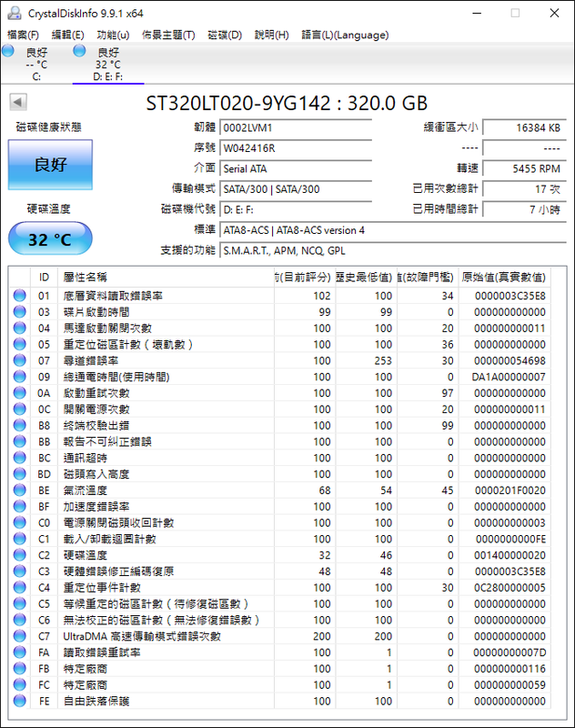The image size is (575, 728).
Task: Click the status orb for attribute BF
Action: pyautogui.click(x=20, y=506)
